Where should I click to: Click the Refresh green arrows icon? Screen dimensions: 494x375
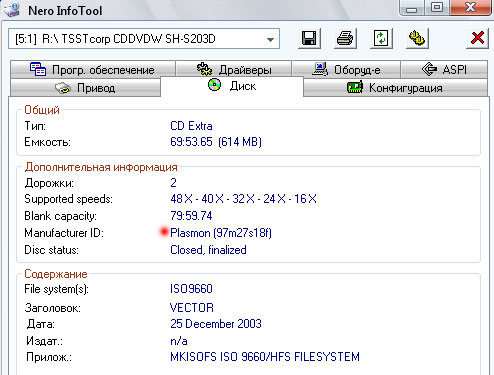pos(381,38)
